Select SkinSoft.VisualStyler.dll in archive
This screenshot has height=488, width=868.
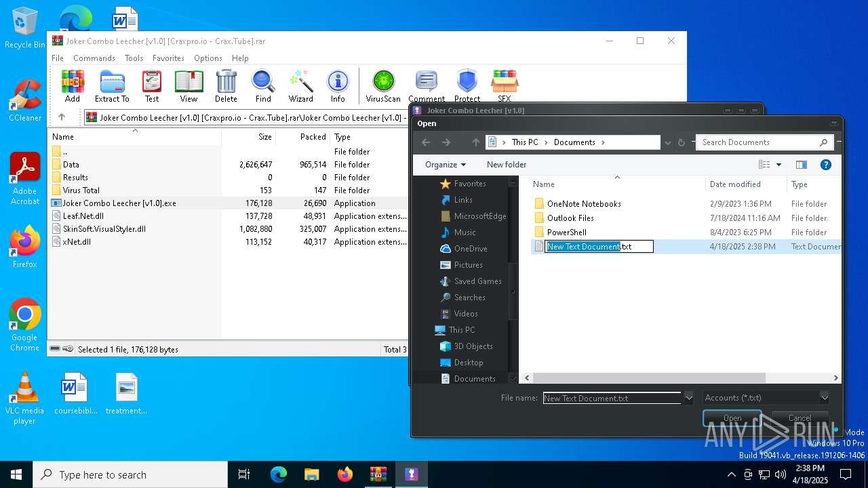pyautogui.click(x=104, y=229)
